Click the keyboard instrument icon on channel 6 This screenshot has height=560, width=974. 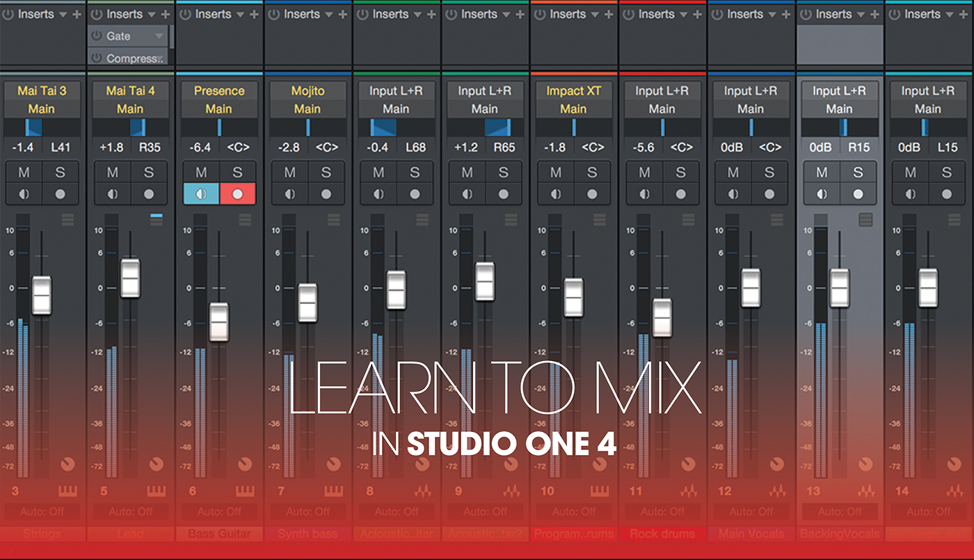point(245,491)
